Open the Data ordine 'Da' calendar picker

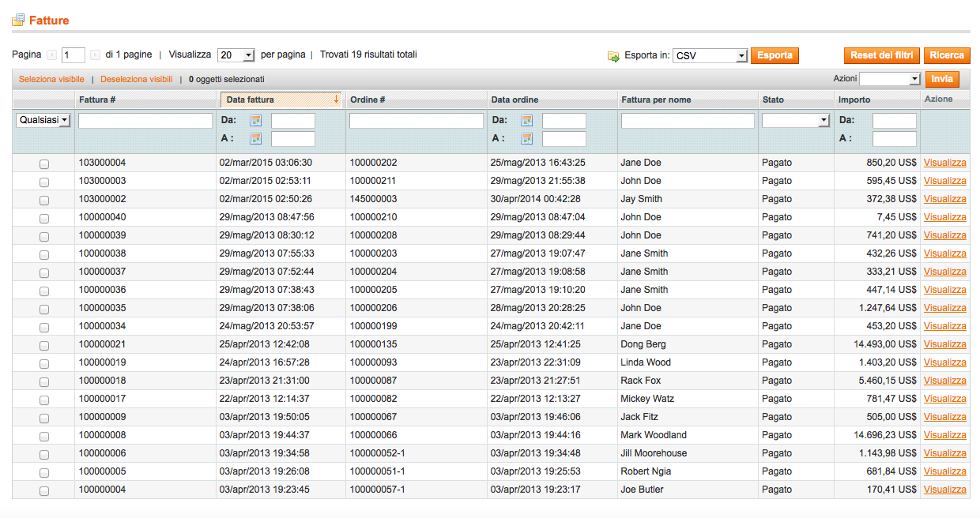point(526,121)
